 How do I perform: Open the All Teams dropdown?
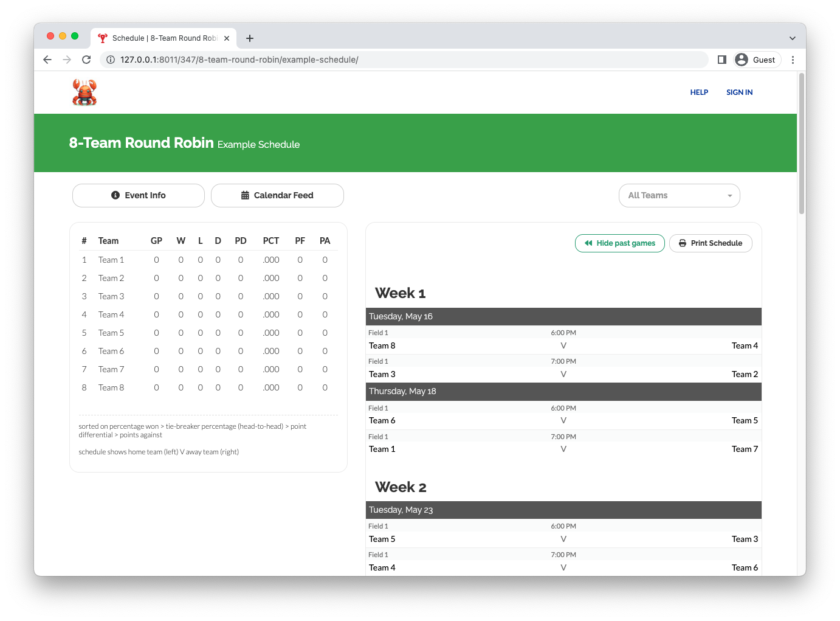[679, 195]
